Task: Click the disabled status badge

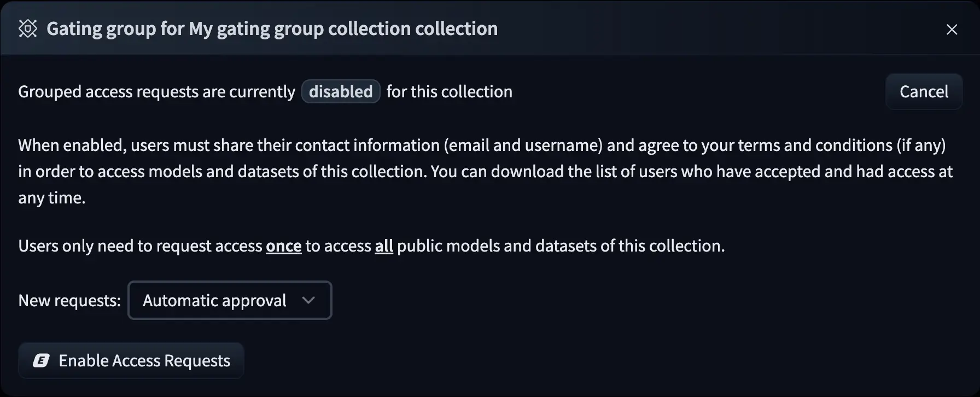Action: click(341, 91)
